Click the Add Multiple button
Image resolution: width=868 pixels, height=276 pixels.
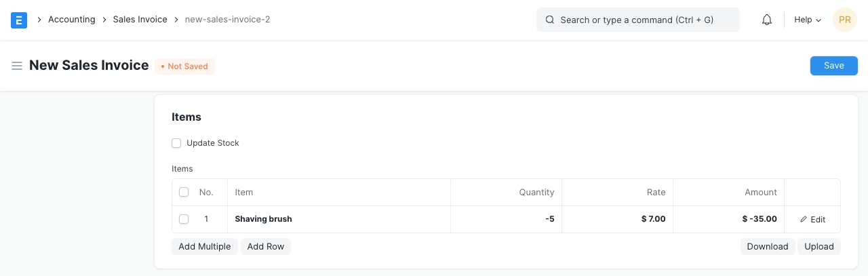(x=204, y=246)
